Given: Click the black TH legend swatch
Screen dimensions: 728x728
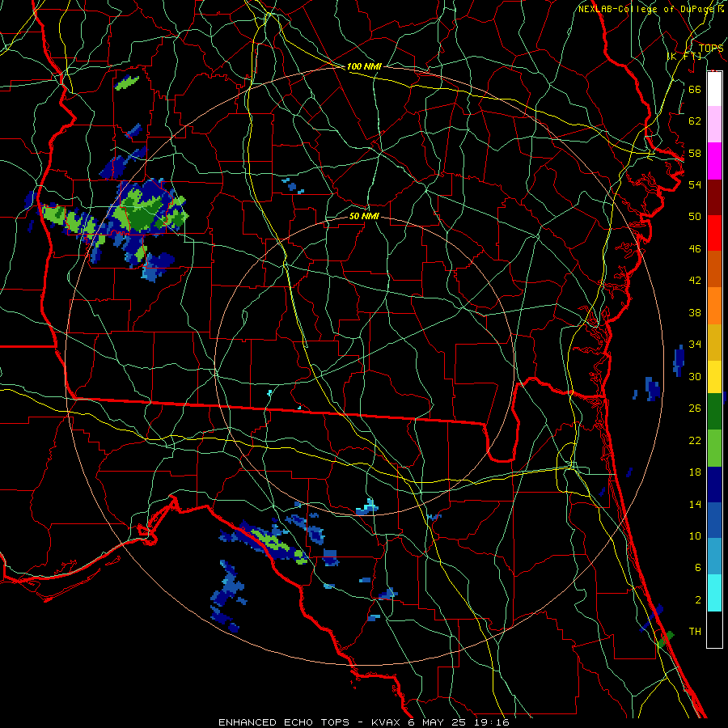Looking at the screenshot, I should click(x=714, y=629).
